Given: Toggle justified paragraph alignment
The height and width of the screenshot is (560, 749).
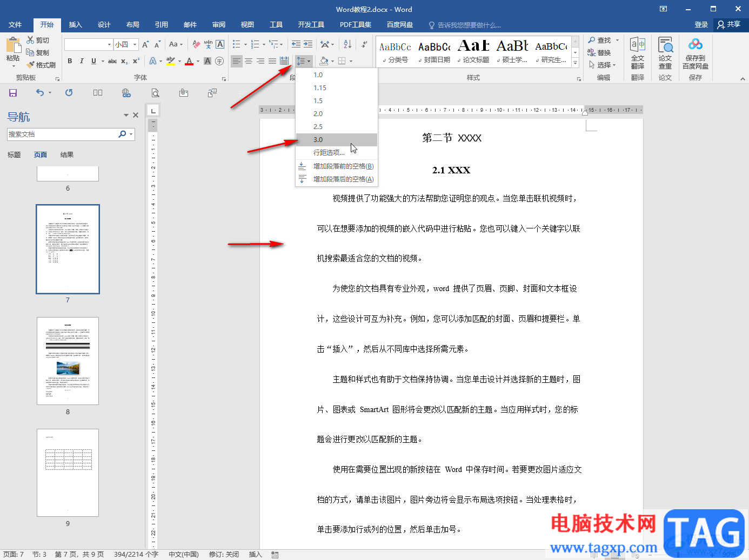Looking at the screenshot, I should (272, 61).
